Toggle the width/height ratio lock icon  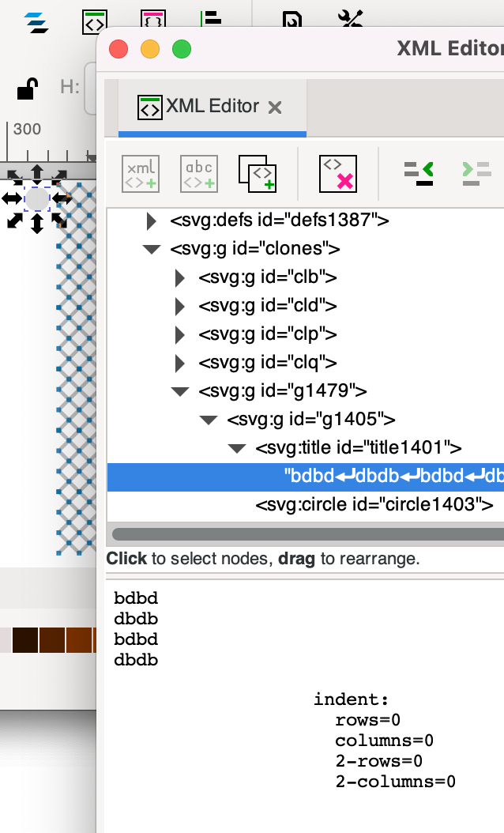[x=28, y=88]
